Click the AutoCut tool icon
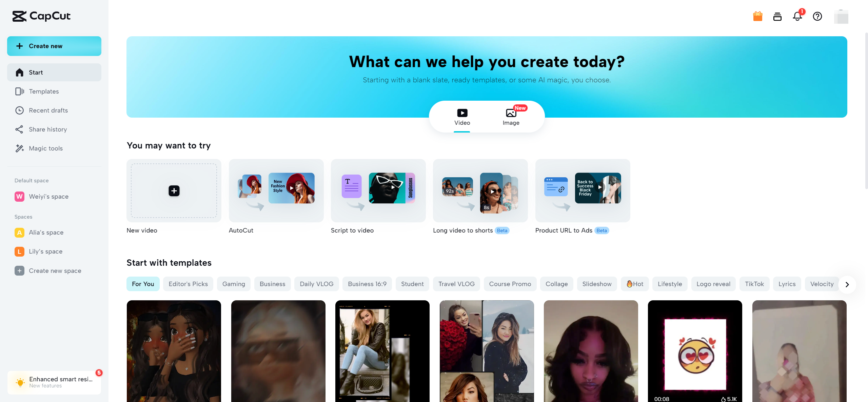 pyautogui.click(x=276, y=190)
